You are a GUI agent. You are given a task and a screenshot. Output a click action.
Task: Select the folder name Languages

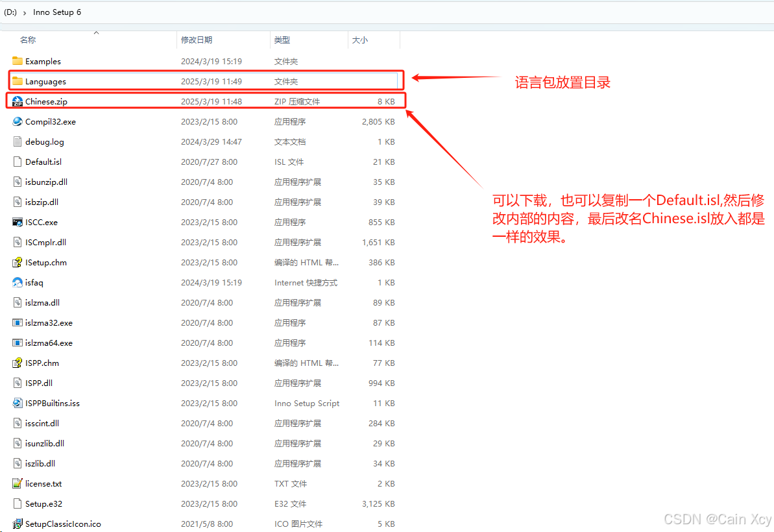45,82
